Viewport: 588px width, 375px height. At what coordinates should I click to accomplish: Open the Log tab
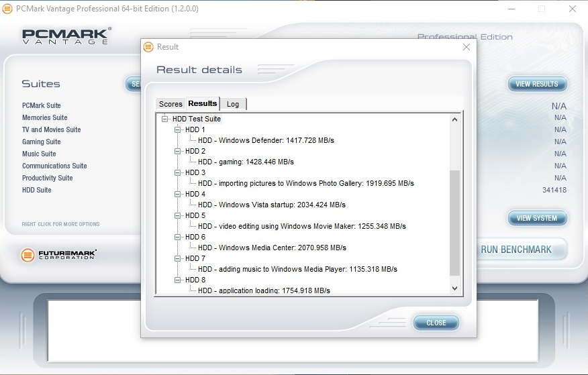tap(233, 104)
